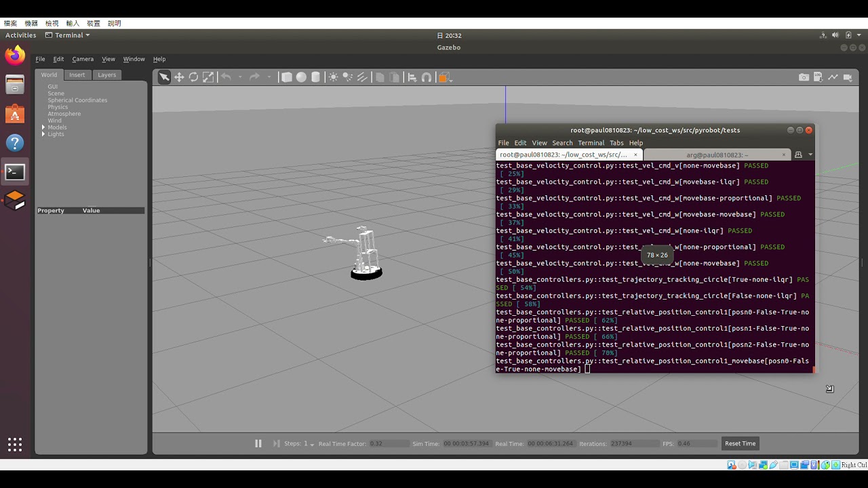This screenshot has width=868, height=488.
Task: Switch to the Insert tab
Action: coord(77,75)
